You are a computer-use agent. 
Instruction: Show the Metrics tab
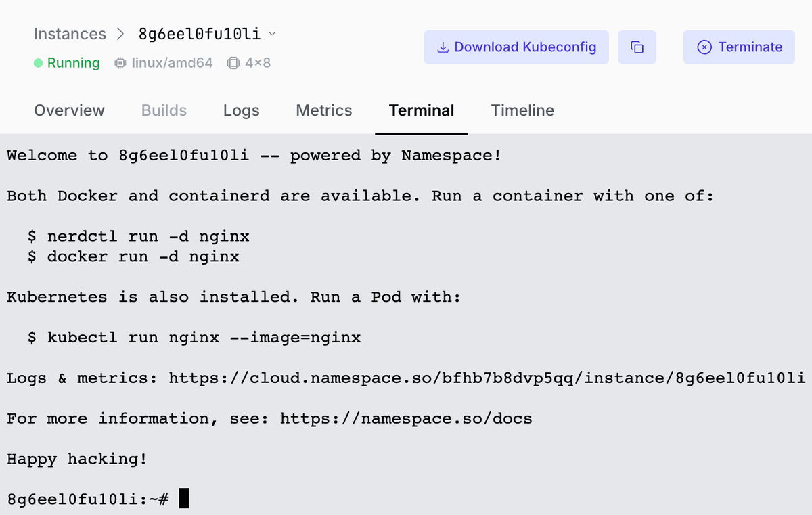(x=324, y=110)
